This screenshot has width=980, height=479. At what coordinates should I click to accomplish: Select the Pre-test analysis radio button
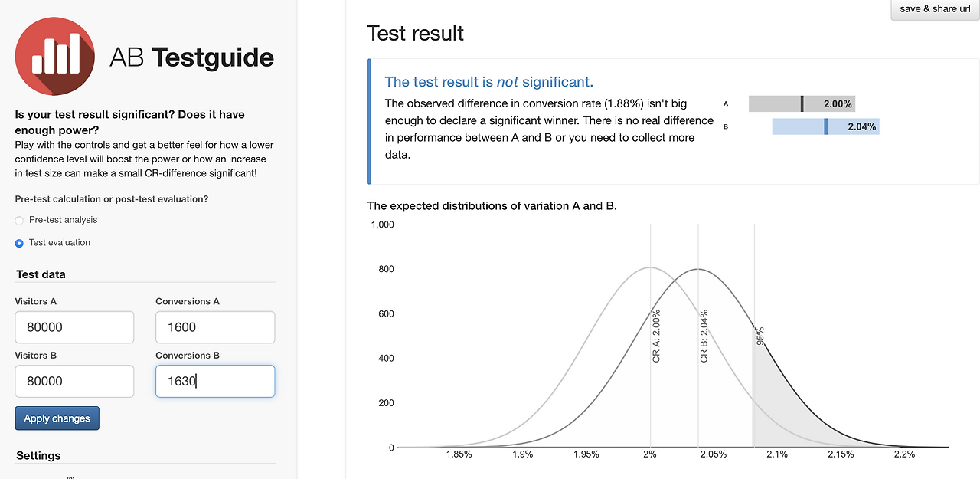coord(20,221)
